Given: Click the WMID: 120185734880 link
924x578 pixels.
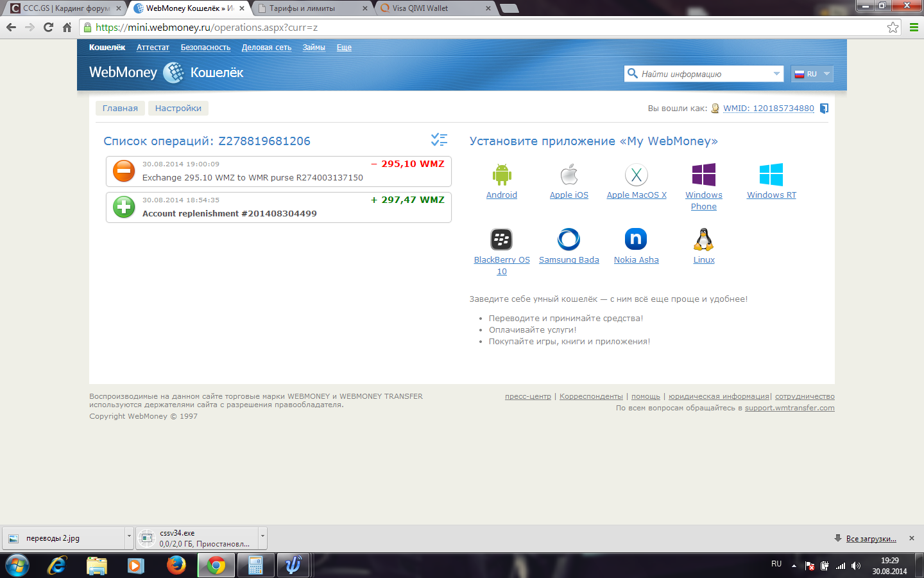Looking at the screenshot, I should point(769,108).
